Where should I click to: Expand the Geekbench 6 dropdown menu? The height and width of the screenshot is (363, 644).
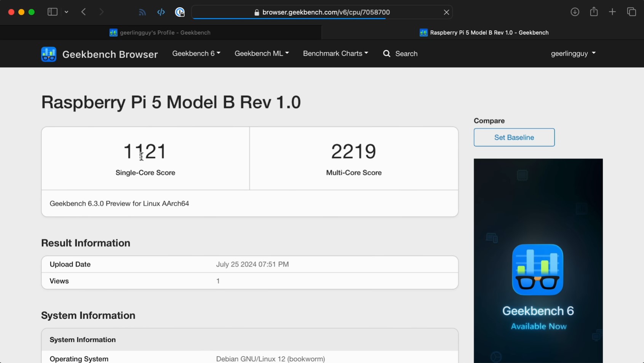196,54
